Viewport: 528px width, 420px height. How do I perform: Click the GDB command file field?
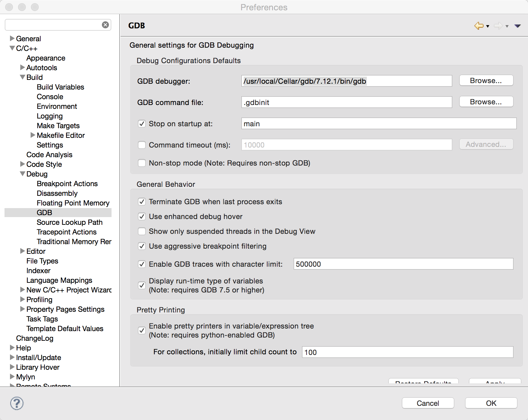click(x=347, y=102)
